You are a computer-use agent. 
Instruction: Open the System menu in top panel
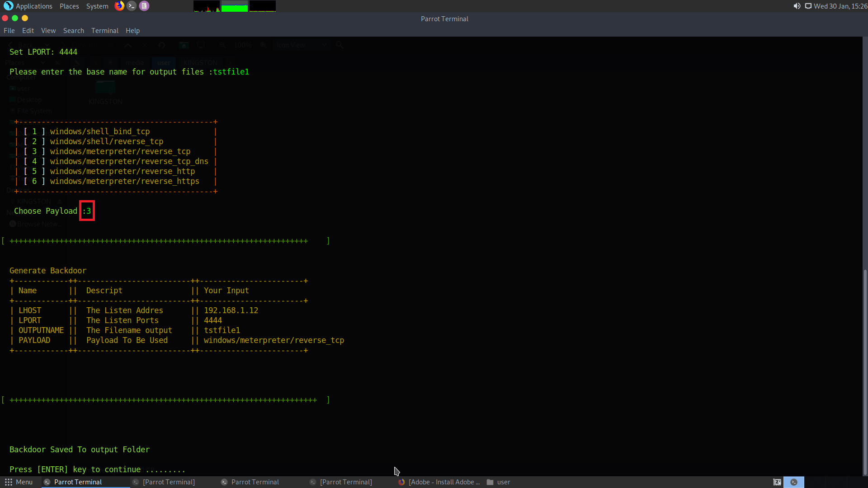point(97,6)
